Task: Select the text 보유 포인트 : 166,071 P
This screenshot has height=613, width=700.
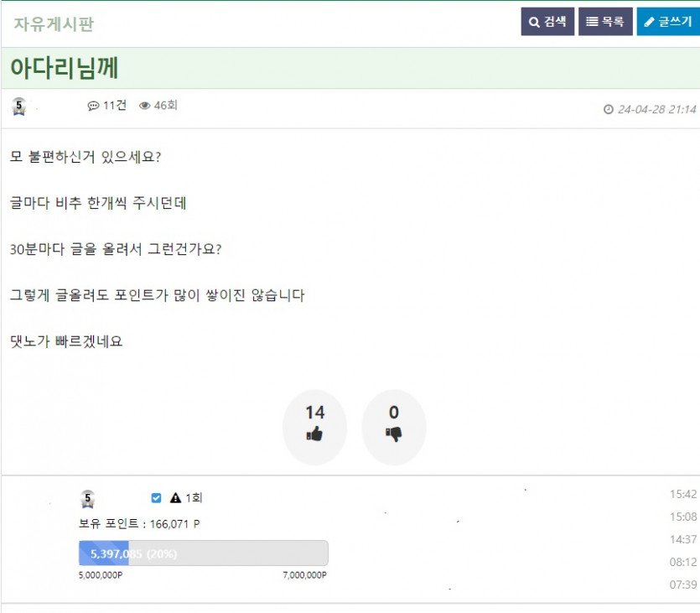Action: (x=139, y=524)
